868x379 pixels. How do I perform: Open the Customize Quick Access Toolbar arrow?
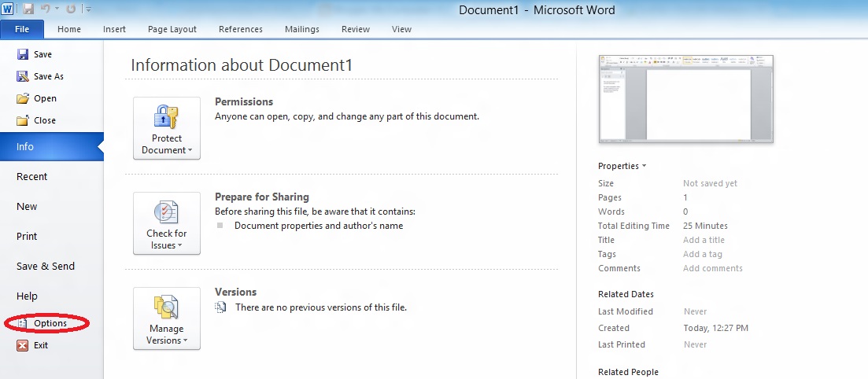pos(89,9)
